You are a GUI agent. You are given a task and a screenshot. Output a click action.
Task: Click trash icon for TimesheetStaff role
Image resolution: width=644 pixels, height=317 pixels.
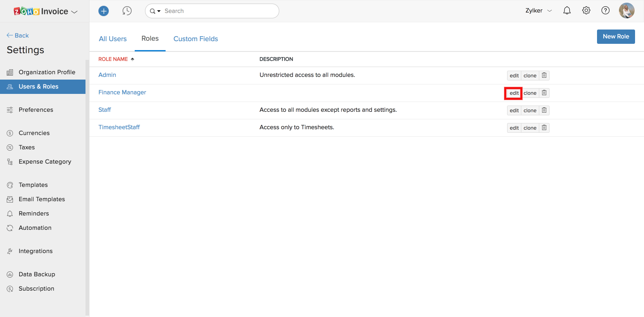pyautogui.click(x=544, y=128)
